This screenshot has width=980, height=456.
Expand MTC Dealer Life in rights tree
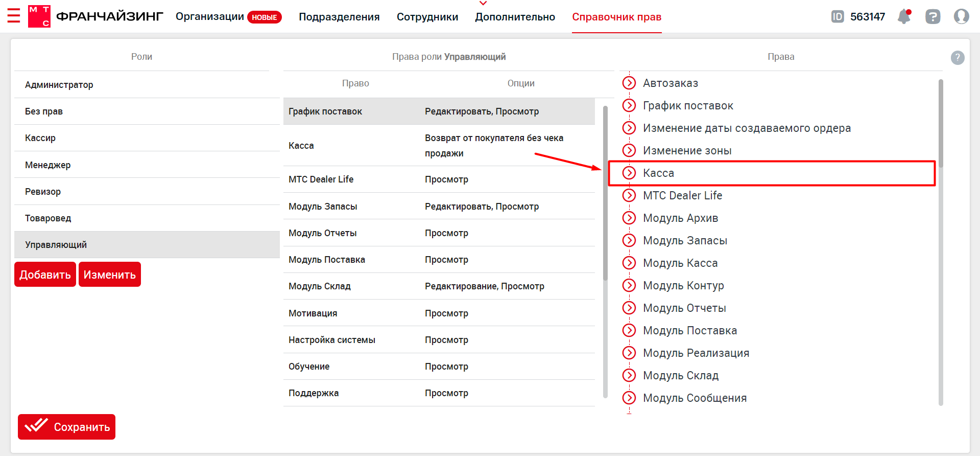(629, 195)
